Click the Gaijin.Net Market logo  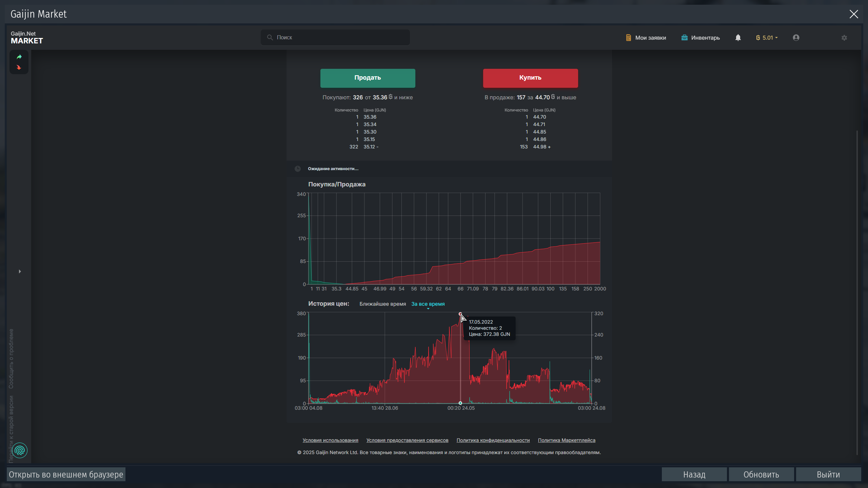click(26, 38)
